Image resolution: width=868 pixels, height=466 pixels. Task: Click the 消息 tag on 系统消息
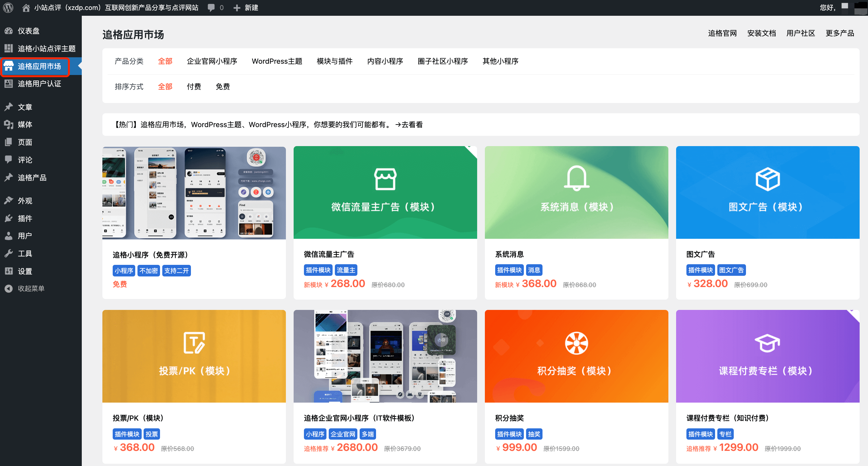pos(534,270)
